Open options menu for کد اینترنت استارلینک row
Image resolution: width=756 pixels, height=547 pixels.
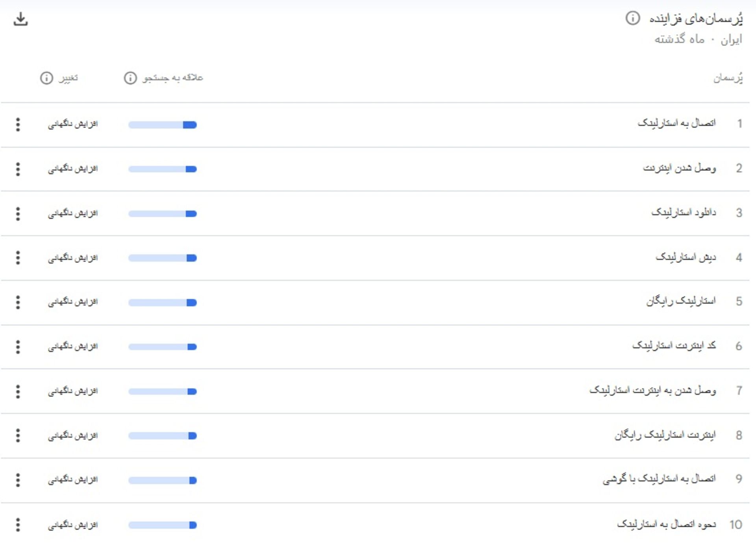[x=17, y=346]
